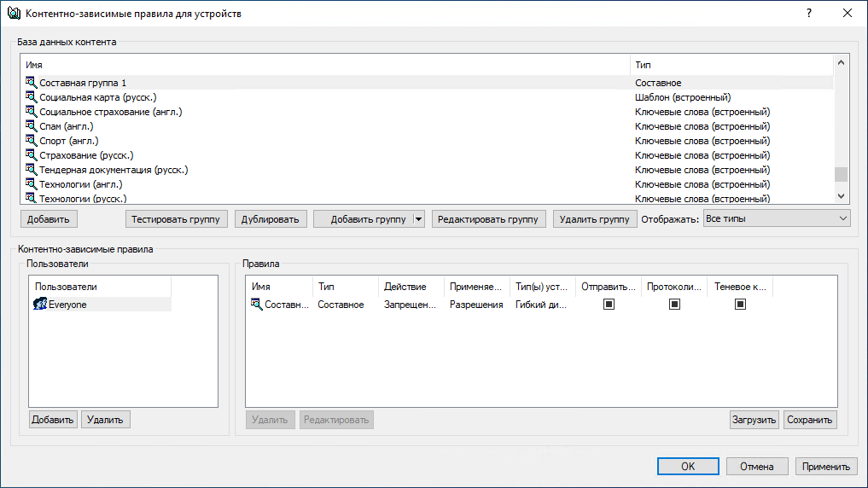Click the Имя column header in Правила

coord(279,287)
